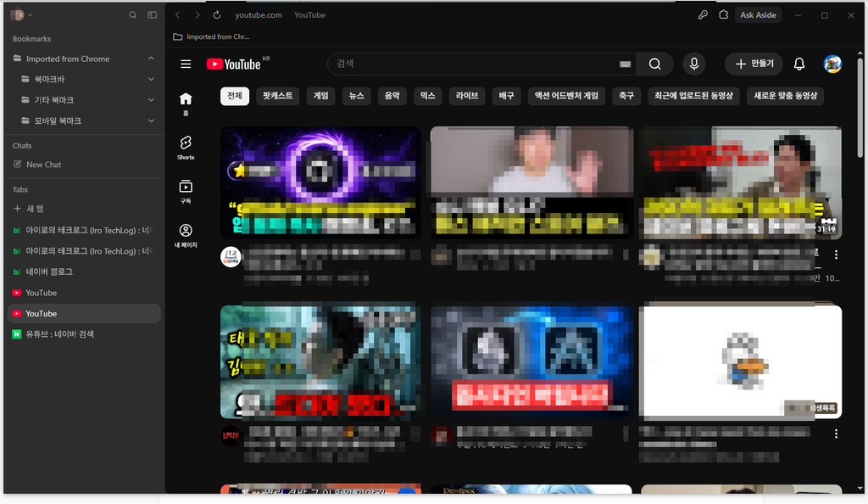Click the 만들기 create button
This screenshot has height=504, width=868.
point(754,64)
